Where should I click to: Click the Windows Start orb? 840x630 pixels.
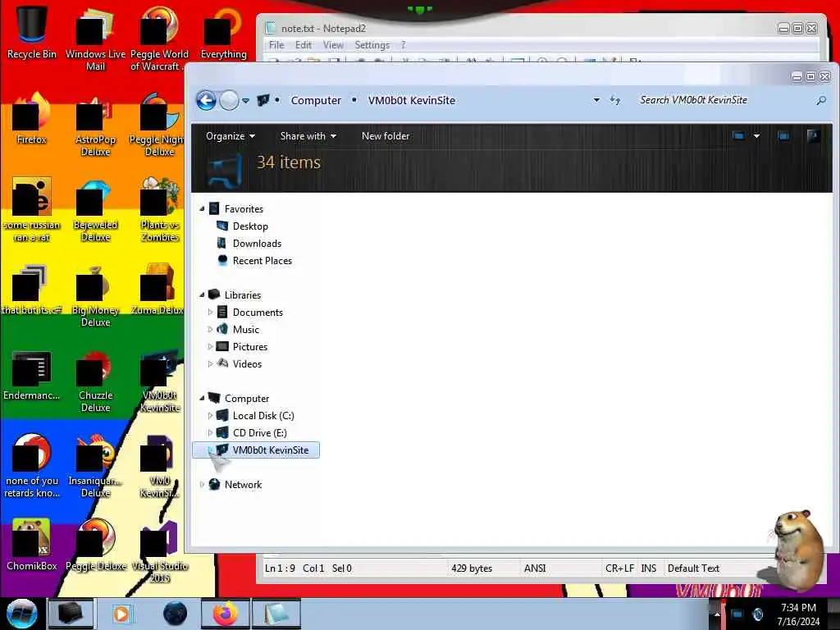click(x=21, y=614)
